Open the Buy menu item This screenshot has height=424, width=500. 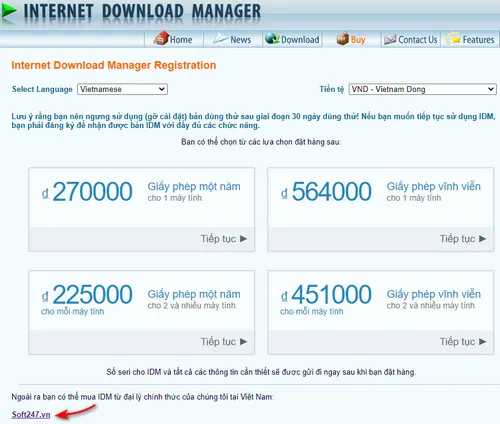point(351,39)
